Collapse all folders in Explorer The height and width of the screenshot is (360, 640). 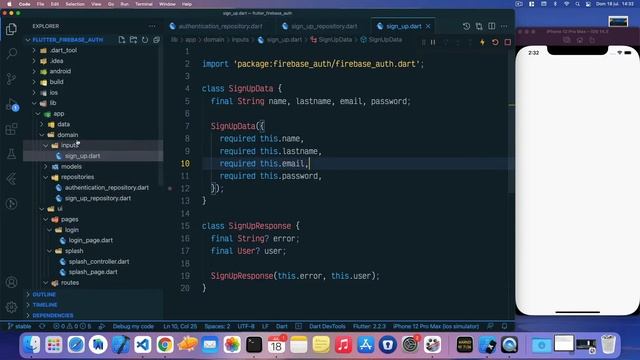click(156, 40)
